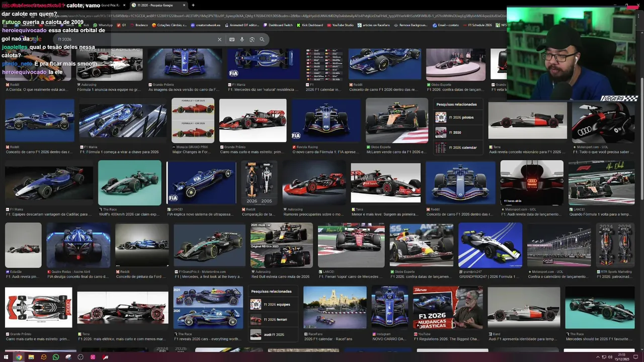Open the F1 Schedule 2026 bookmark

[x=477, y=25]
